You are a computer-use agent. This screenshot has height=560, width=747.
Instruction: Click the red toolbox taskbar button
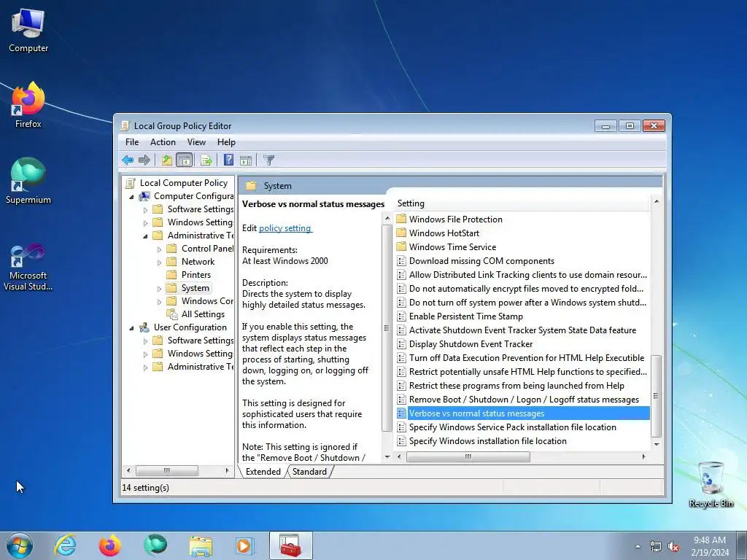click(290, 545)
